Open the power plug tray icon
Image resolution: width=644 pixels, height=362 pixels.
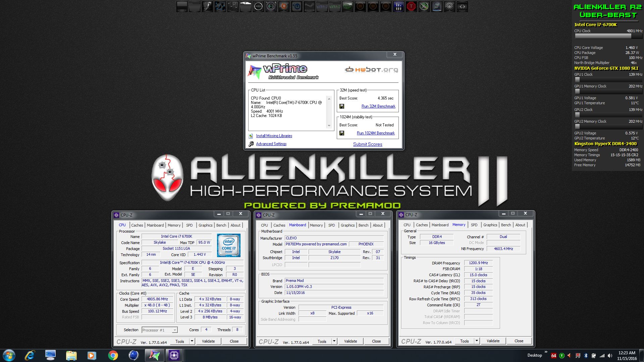click(x=594, y=356)
